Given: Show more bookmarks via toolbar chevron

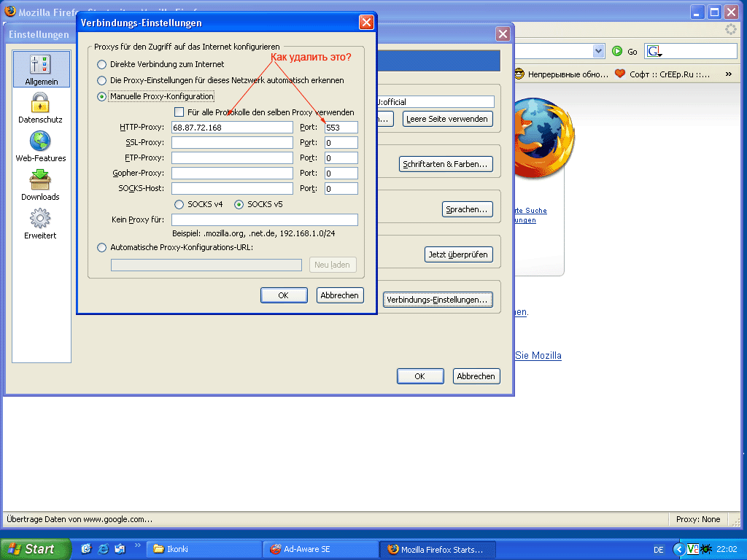Looking at the screenshot, I should click(729, 74).
